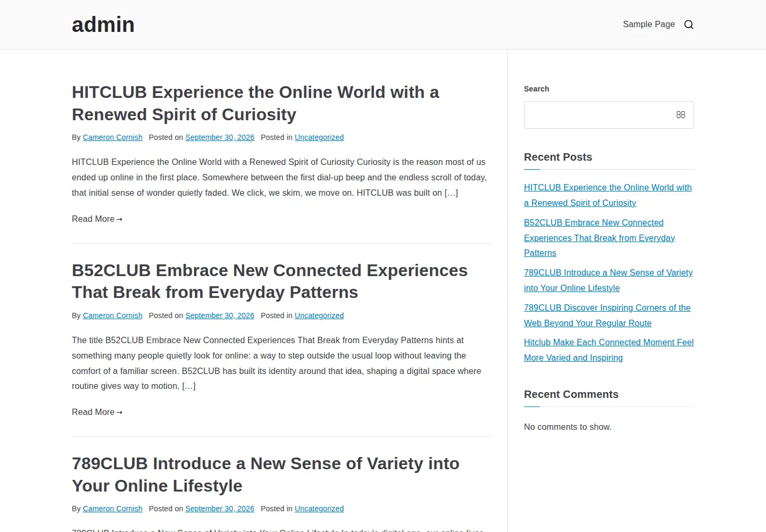Click the date link under B52CLUB post
Viewport: 766px width, 532px height.
pyautogui.click(x=220, y=315)
